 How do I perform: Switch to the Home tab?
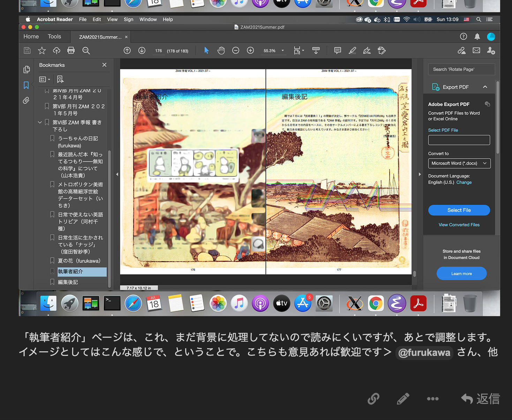point(31,37)
